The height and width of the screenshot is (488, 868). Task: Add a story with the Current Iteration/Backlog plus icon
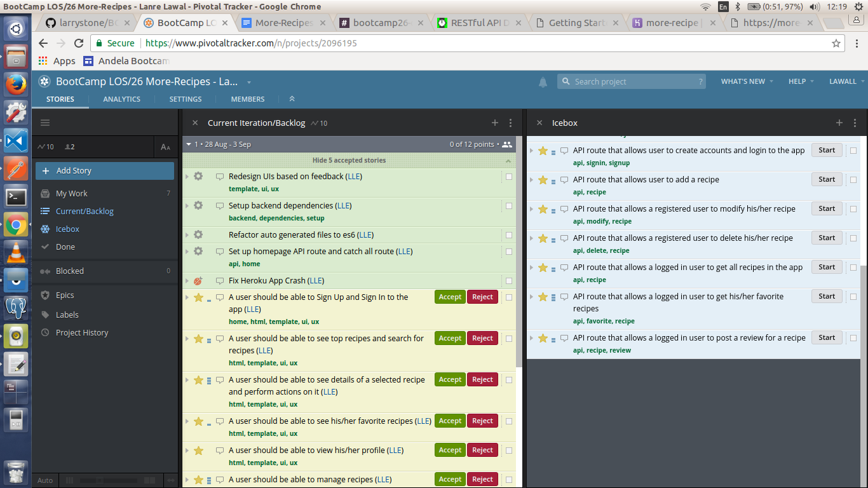point(495,123)
